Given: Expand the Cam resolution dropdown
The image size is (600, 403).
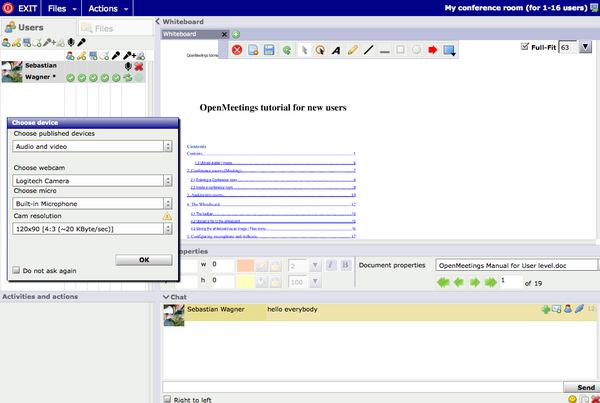Looking at the screenshot, I should [x=92, y=228].
